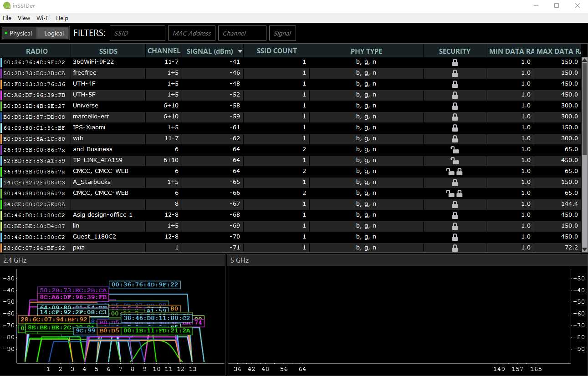Sort by the SECURITY column header
The image size is (588, 376).
coord(455,51)
